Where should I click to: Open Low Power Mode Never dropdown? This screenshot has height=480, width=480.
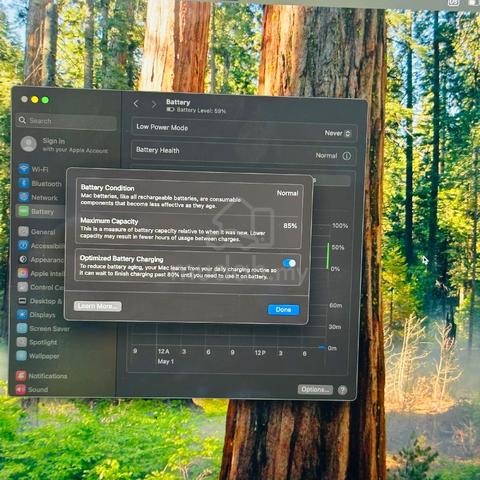coord(338,133)
